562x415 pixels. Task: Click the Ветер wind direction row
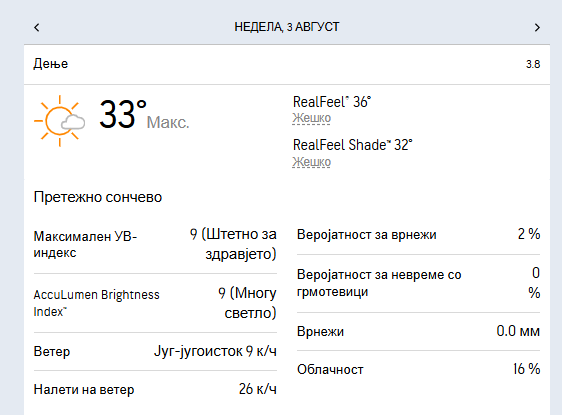155,351
